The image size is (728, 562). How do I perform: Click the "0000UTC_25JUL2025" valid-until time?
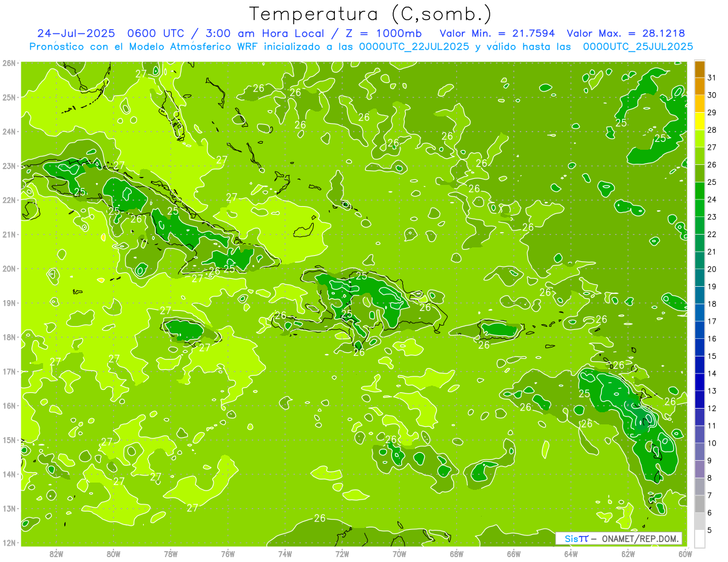637,47
